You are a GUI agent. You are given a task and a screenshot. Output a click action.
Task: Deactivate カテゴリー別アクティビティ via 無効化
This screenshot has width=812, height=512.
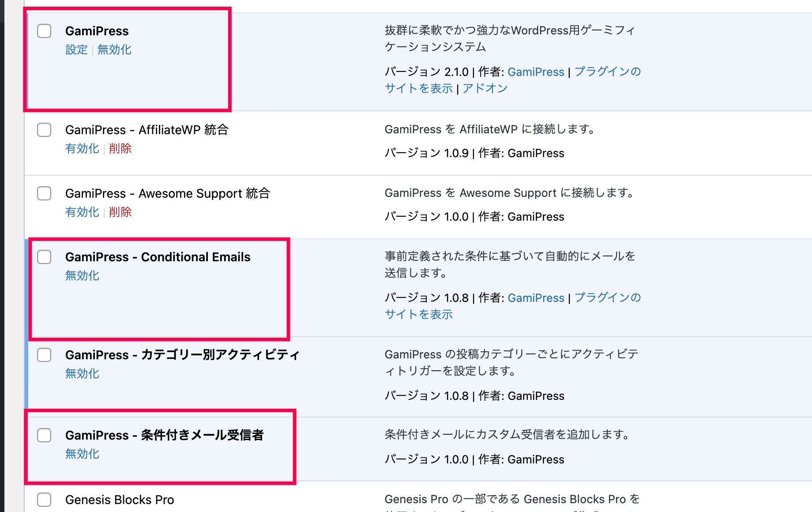(82, 373)
